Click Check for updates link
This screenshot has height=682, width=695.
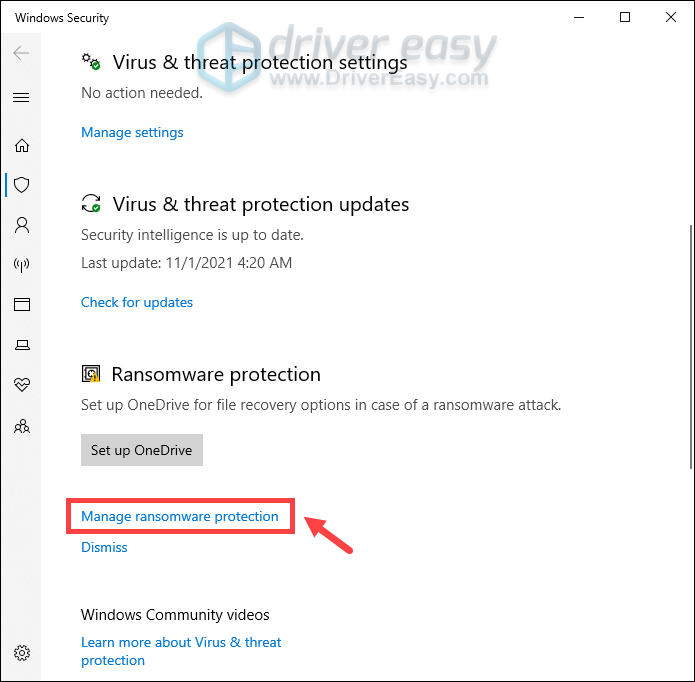coord(137,302)
